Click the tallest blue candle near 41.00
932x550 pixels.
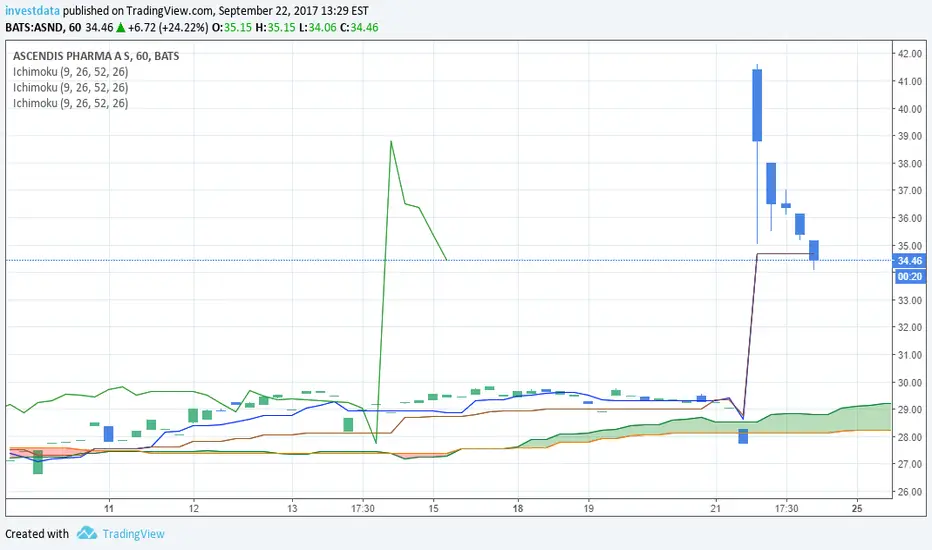coord(757,105)
